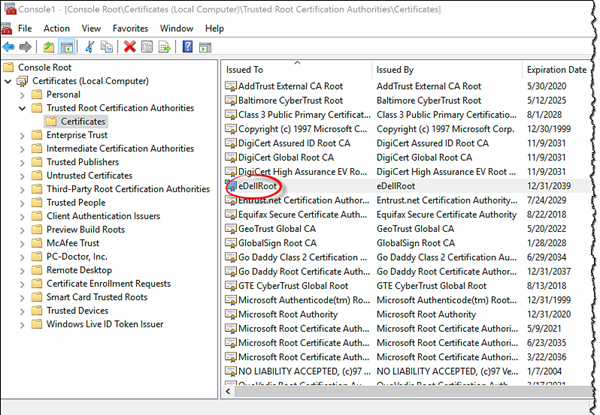600x415 pixels.
Task: Expand Third-Party Root Certification Authorities node
Action: click(22, 189)
